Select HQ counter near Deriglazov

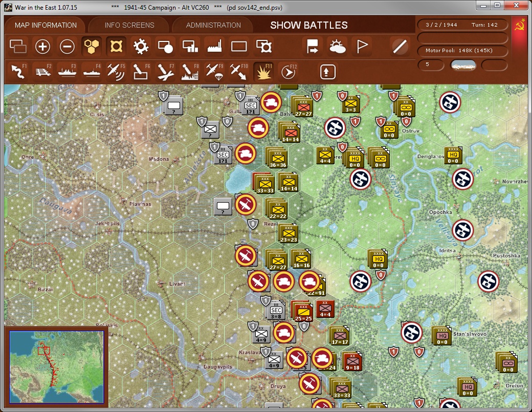coord(453,156)
